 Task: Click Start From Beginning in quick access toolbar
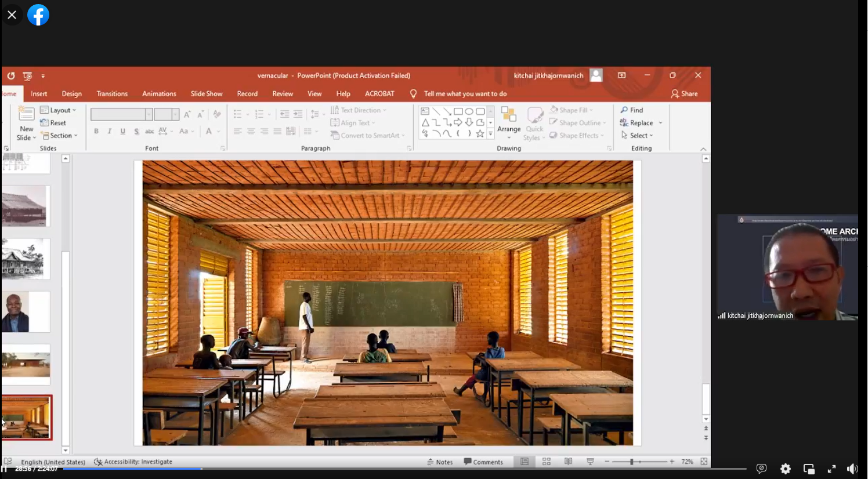click(27, 76)
